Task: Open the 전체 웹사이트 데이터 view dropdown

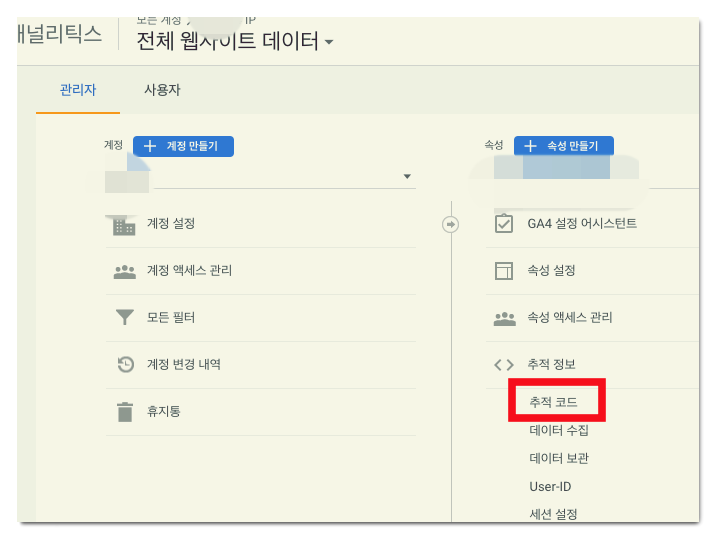Action: click(235, 42)
